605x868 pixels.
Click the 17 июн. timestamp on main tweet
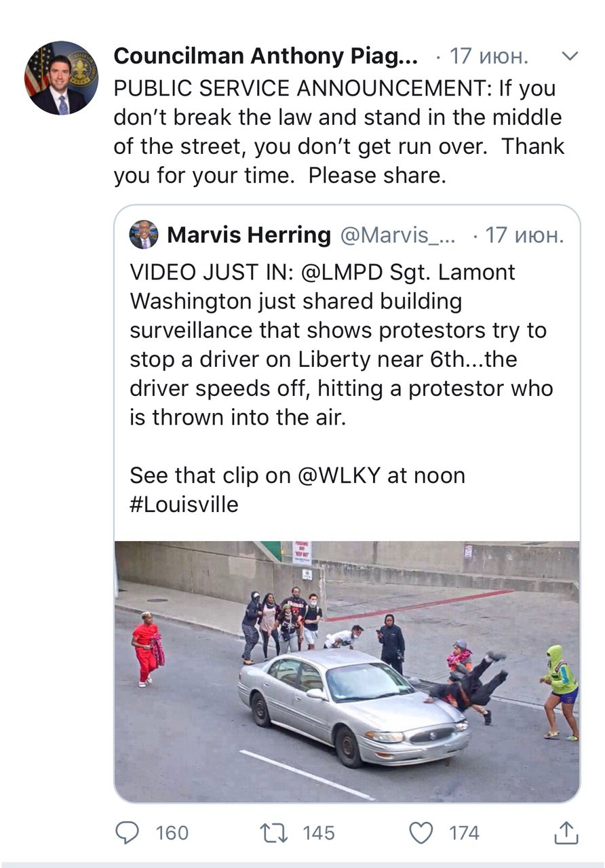pyautogui.click(x=488, y=57)
